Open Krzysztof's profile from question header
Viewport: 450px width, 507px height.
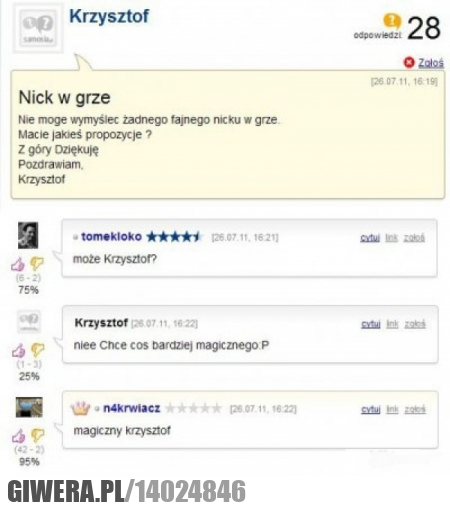(109, 16)
